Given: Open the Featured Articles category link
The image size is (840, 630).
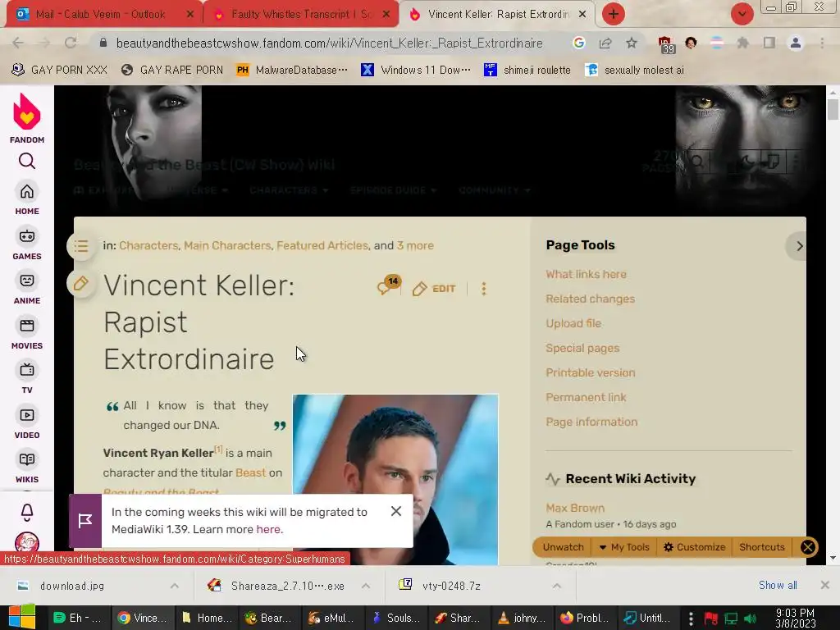Looking at the screenshot, I should coord(322,245).
